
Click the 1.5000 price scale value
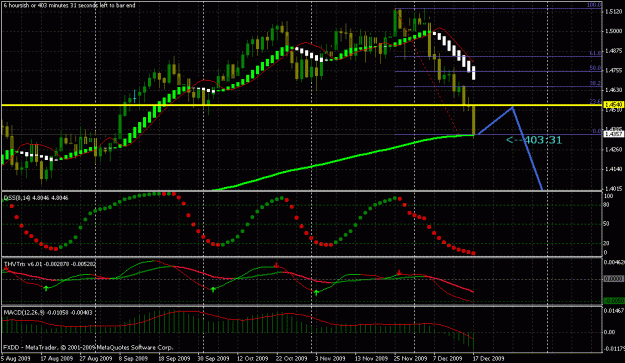(x=614, y=31)
